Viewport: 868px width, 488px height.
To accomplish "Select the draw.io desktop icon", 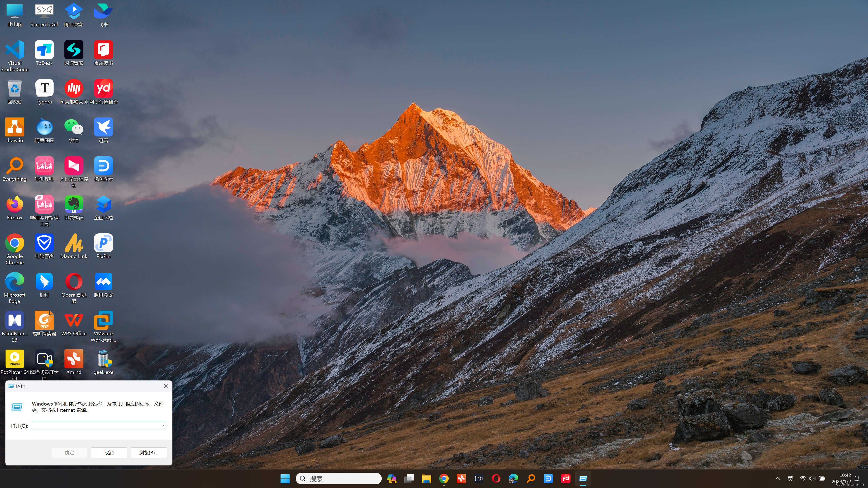I will tap(14, 130).
